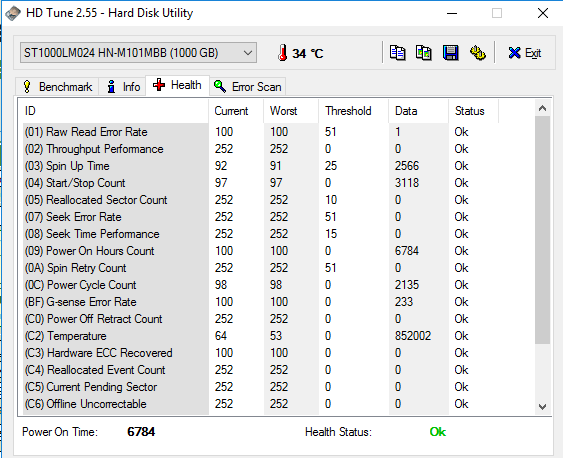
Task: Click the copy text to clipboard icon
Action: 397,53
